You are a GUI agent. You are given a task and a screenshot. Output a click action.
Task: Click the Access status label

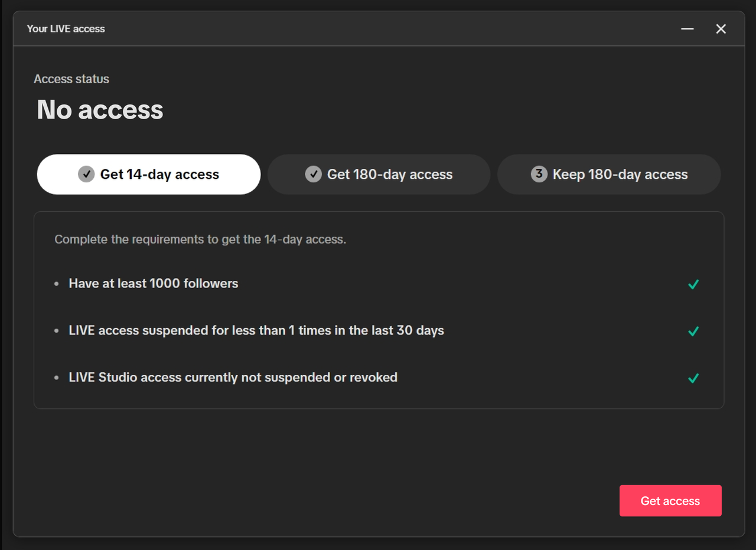pos(71,78)
